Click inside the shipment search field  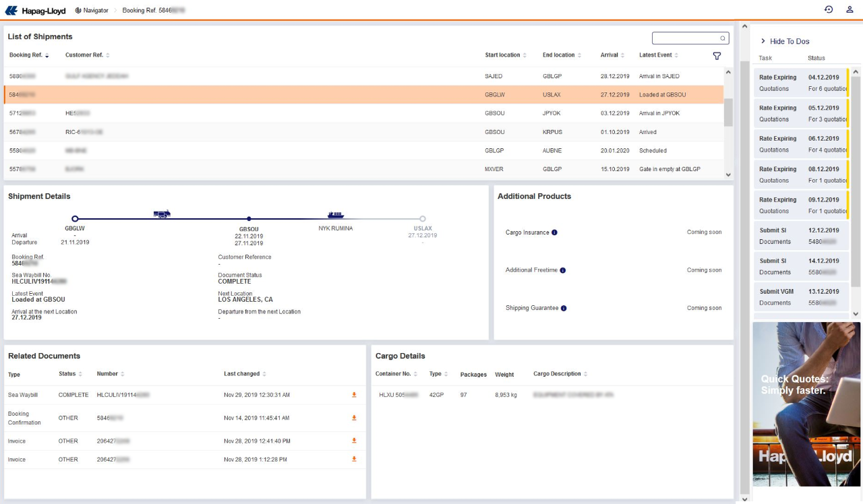(684, 38)
